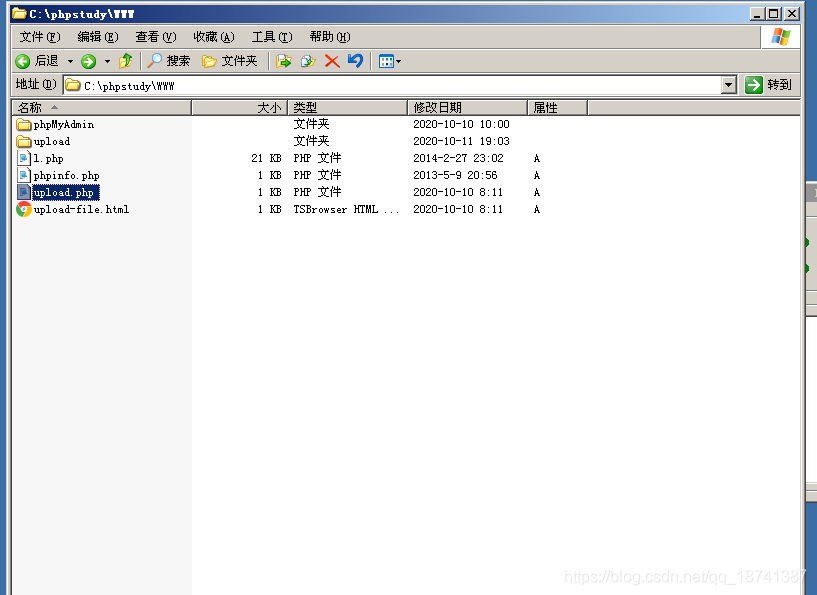Open the Back history dropdown arrow
Viewport: 817px width, 595px height.
tap(70, 61)
